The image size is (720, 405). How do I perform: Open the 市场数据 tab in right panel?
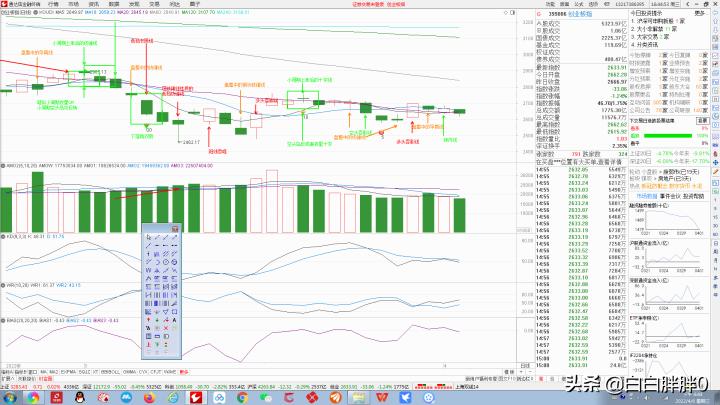pyautogui.click(x=646, y=196)
